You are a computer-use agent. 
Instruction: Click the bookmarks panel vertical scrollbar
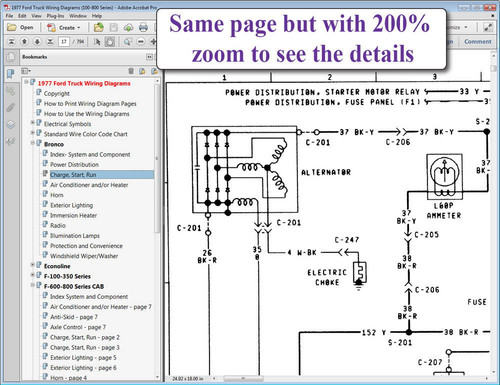pyautogui.click(x=157, y=158)
